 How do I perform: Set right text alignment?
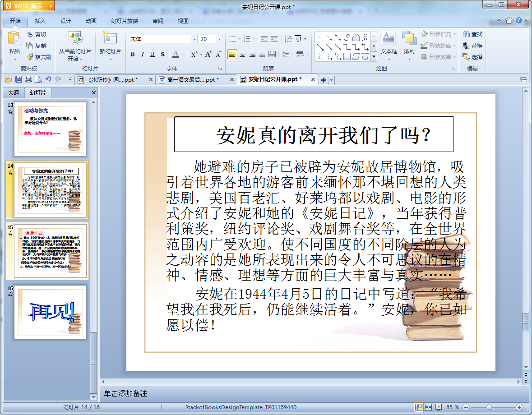[252, 54]
